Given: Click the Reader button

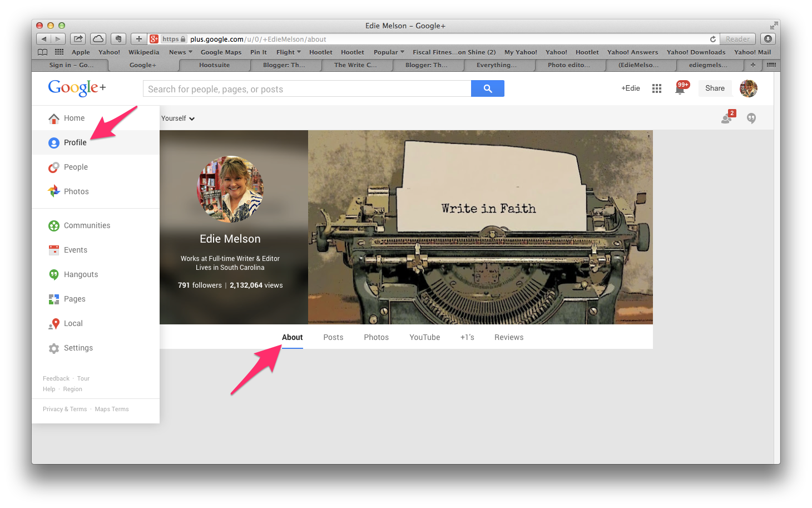Looking at the screenshot, I should tap(737, 39).
